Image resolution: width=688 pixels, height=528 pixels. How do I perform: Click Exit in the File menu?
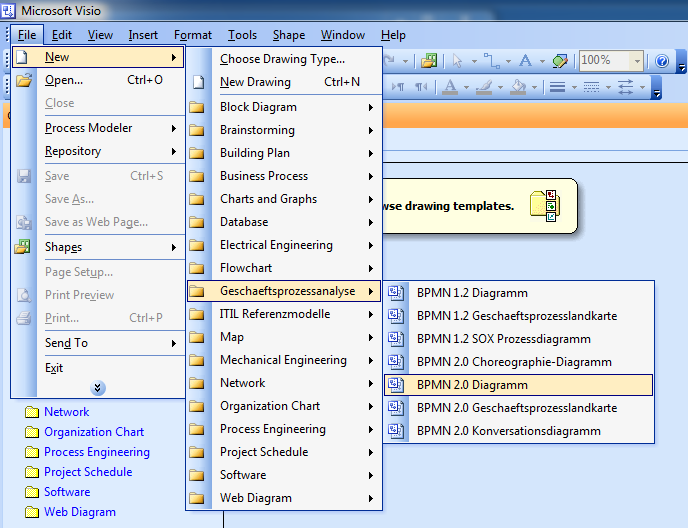(x=97, y=368)
